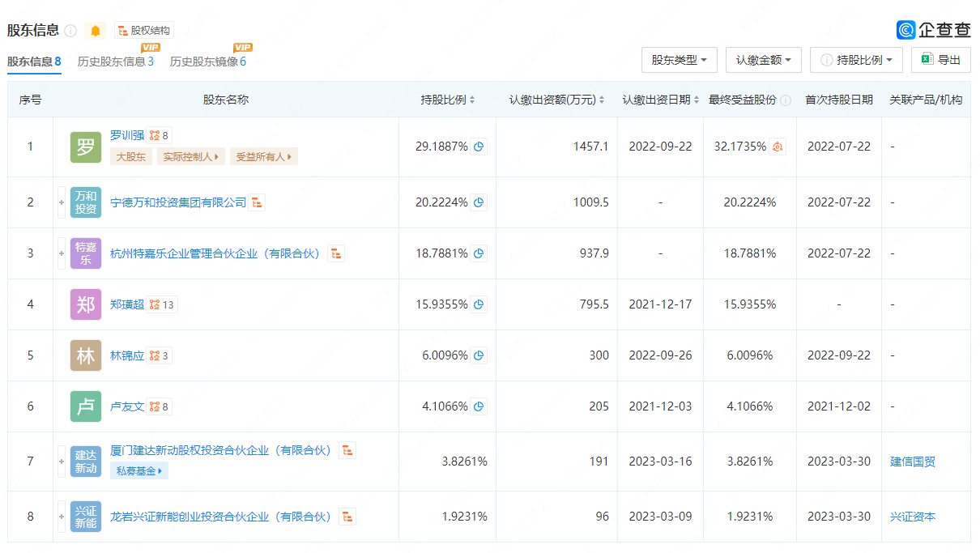Screen dimensions: 980x553
Task: Click the structure icon after 杭州特嘉乐企业管理合伙企业
Action: point(336,253)
